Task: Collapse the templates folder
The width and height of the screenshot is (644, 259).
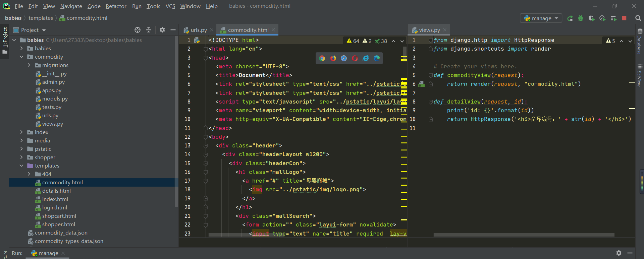Action: point(21,166)
